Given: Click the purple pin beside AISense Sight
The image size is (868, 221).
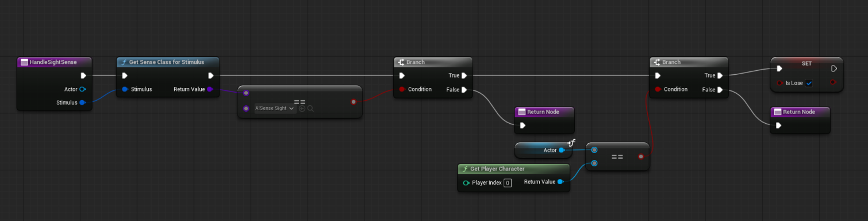Looking at the screenshot, I should pos(246,108).
